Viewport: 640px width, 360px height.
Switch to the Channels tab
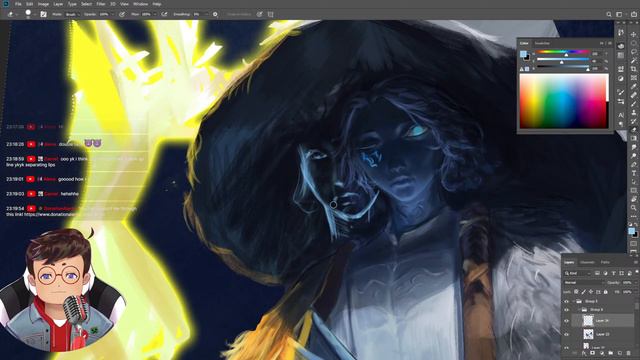(587, 262)
